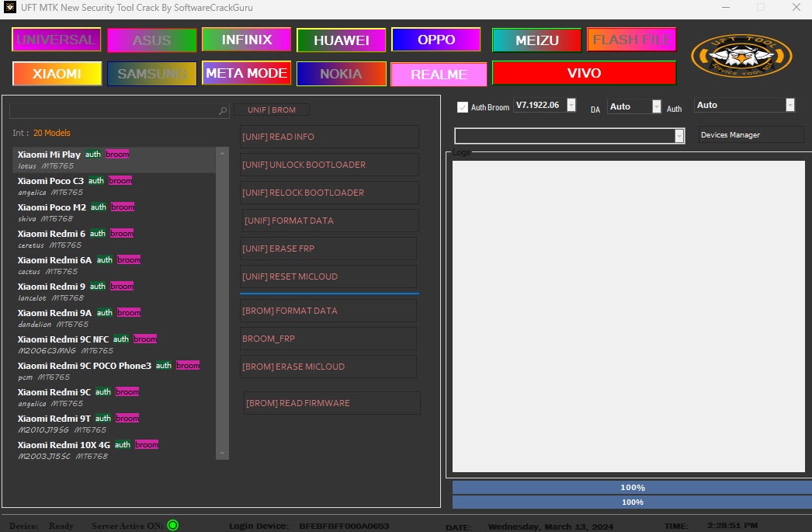Screen dimensions: 812x532
Task: Click the upper 100% progress bar
Action: (632, 488)
